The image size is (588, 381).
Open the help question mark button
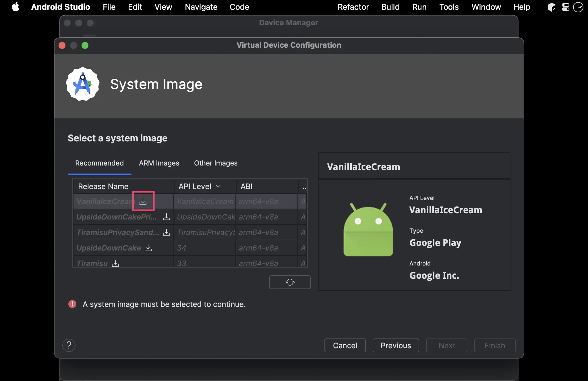click(x=69, y=345)
